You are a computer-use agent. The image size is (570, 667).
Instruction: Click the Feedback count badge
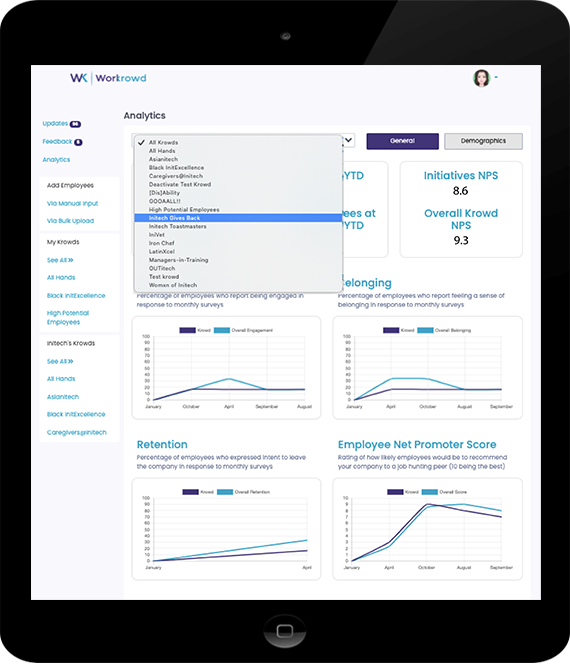pos(78,142)
